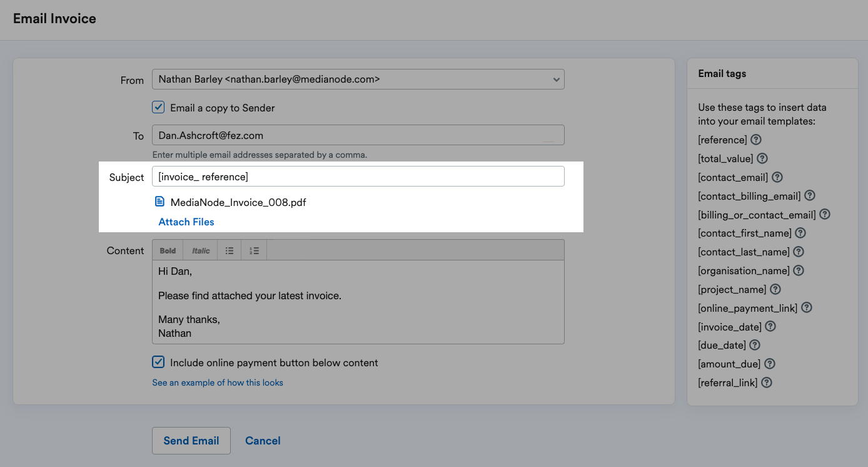Viewport: 868px width, 467px height.
Task: Open help icon next to [contact_last_name] tag
Action: click(x=799, y=252)
